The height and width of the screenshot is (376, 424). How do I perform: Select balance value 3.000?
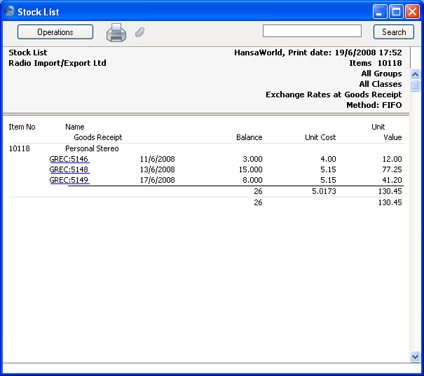click(252, 159)
